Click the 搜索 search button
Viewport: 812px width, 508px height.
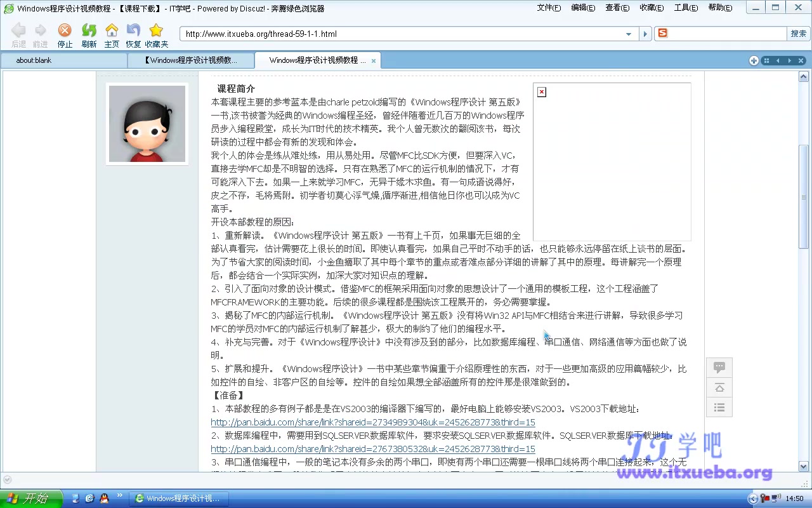(x=798, y=33)
